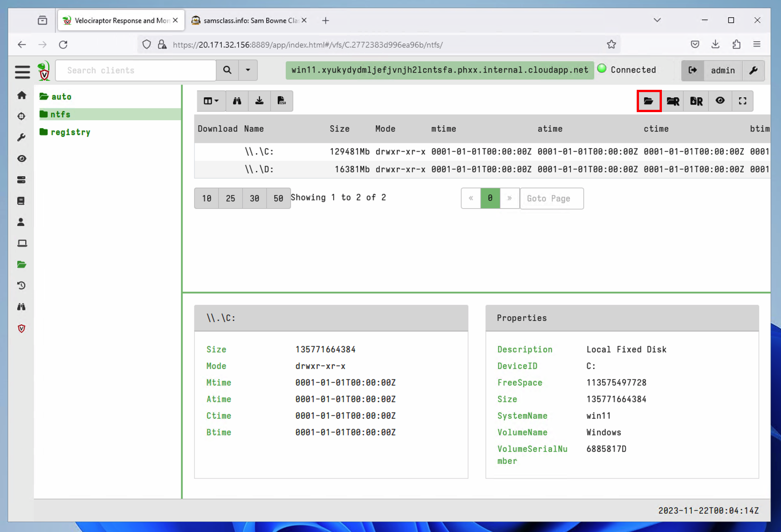Open the server artifacts icon in sidebar
Viewport: 781px width, 532px height.
pyautogui.click(x=22, y=180)
